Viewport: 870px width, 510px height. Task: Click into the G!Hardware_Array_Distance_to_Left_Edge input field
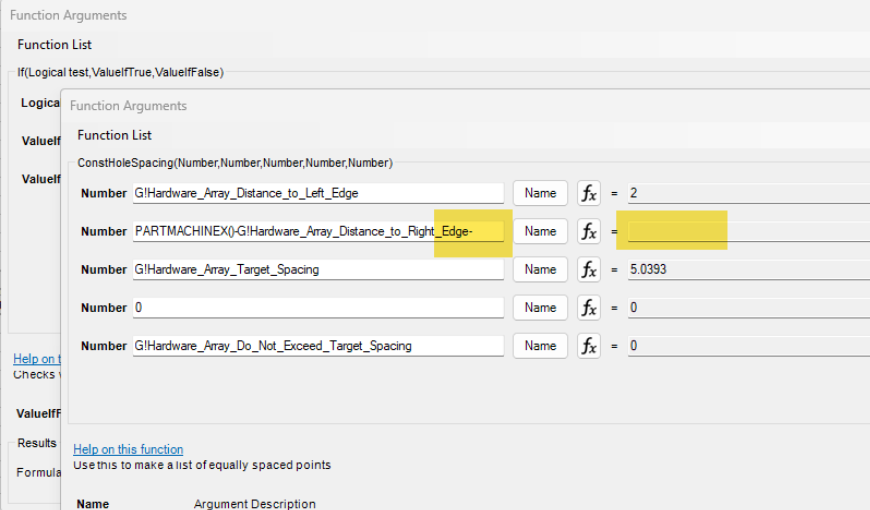pyautogui.click(x=318, y=193)
